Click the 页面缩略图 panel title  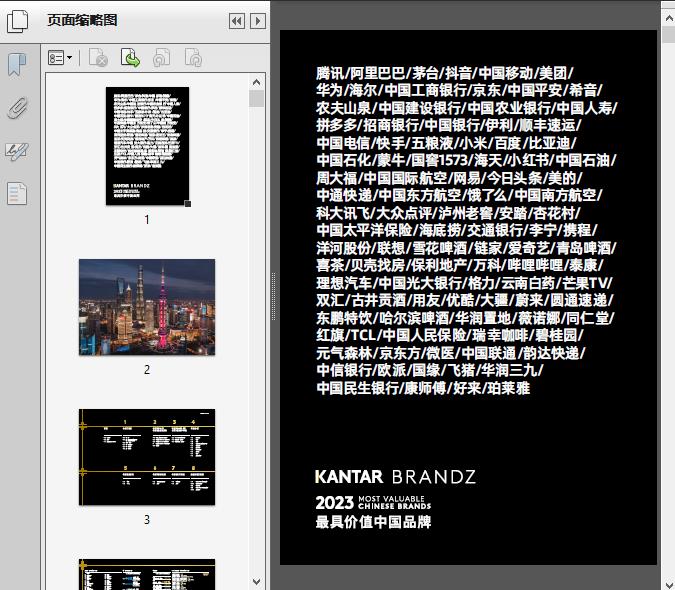coord(82,20)
